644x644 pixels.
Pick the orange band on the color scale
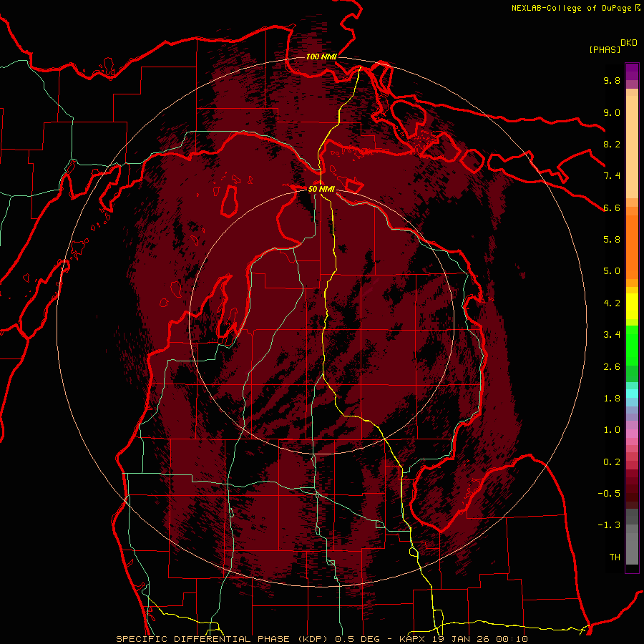point(632,246)
